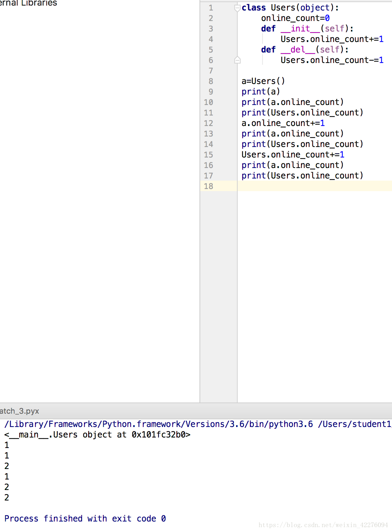The width and height of the screenshot is (392, 532).
Task: Place cursor on empty highlighted line 18
Action: coord(314,186)
